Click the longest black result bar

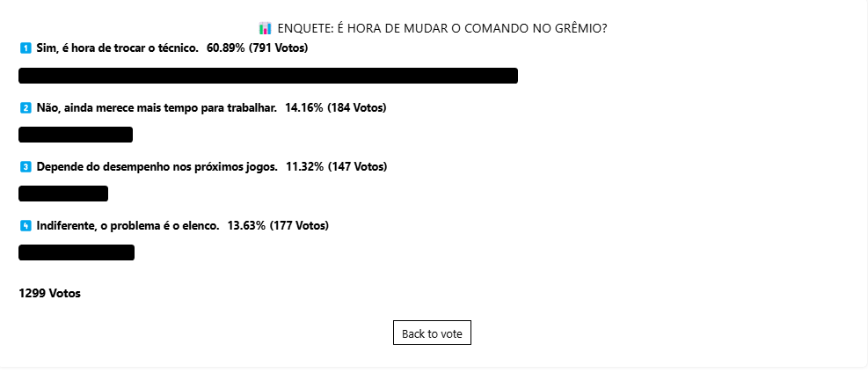[268, 76]
